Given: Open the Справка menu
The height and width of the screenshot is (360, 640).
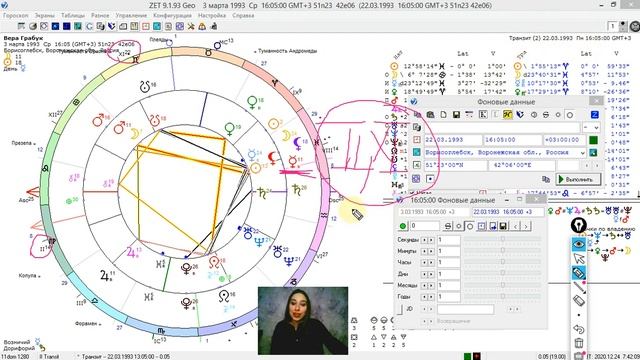Looking at the screenshot, I should 243,16.
